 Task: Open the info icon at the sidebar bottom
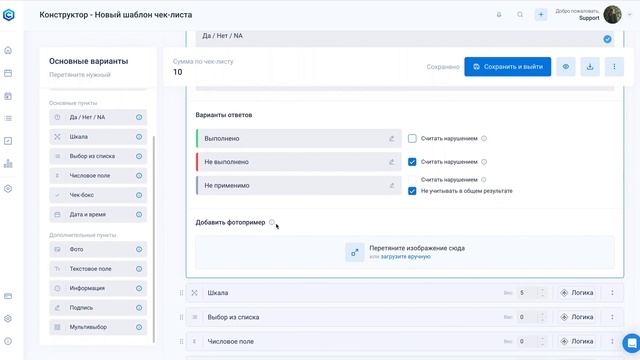tap(8, 341)
